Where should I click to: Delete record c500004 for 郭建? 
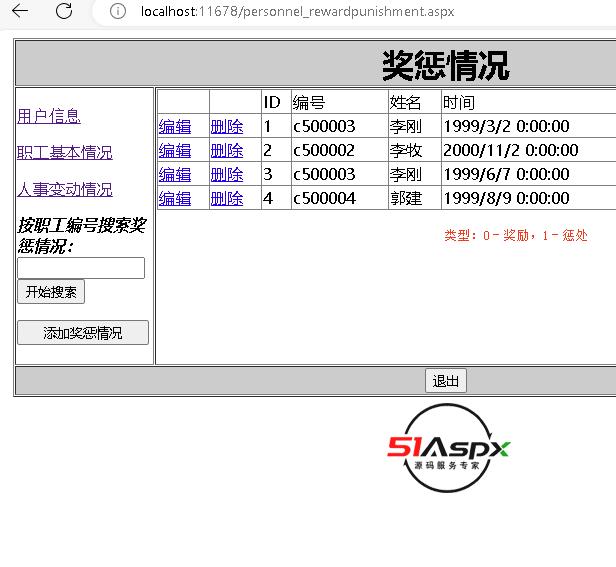click(227, 198)
